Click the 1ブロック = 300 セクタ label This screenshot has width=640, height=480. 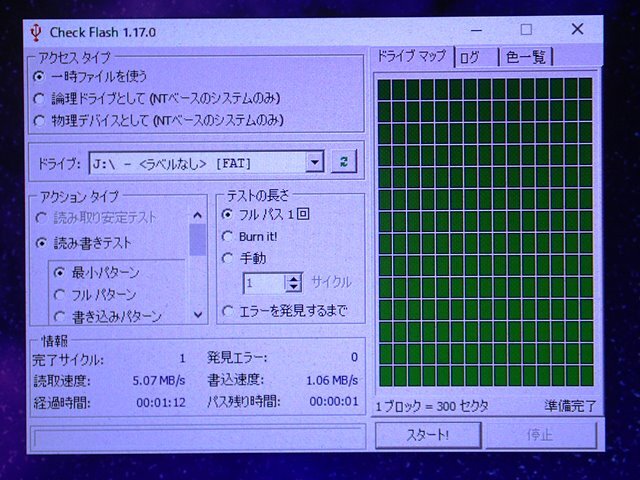click(432, 406)
